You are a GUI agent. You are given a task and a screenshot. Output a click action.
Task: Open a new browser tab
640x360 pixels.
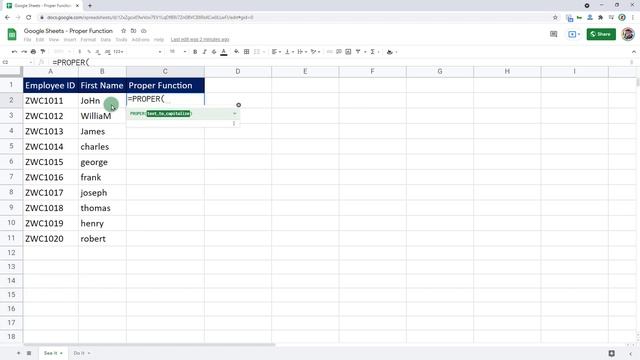click(90, 6)
